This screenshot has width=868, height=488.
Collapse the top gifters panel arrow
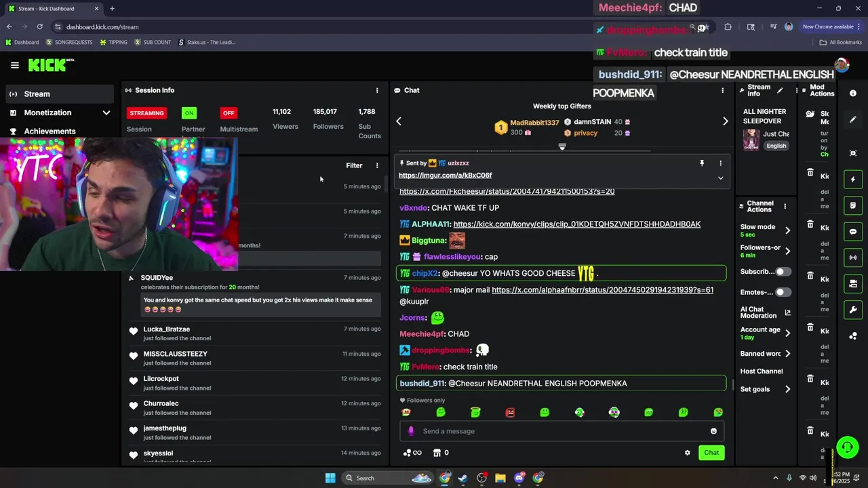pos(561,146)
